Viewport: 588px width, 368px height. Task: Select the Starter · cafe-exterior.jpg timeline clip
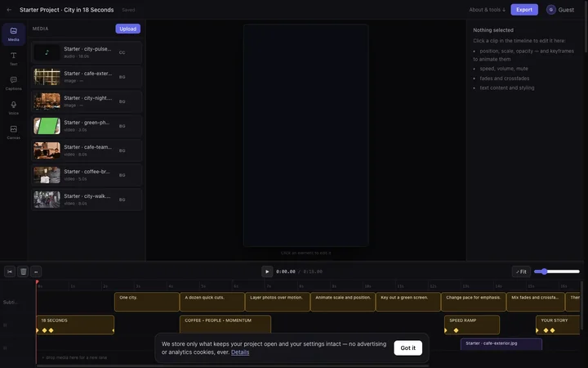pos(501,344)
